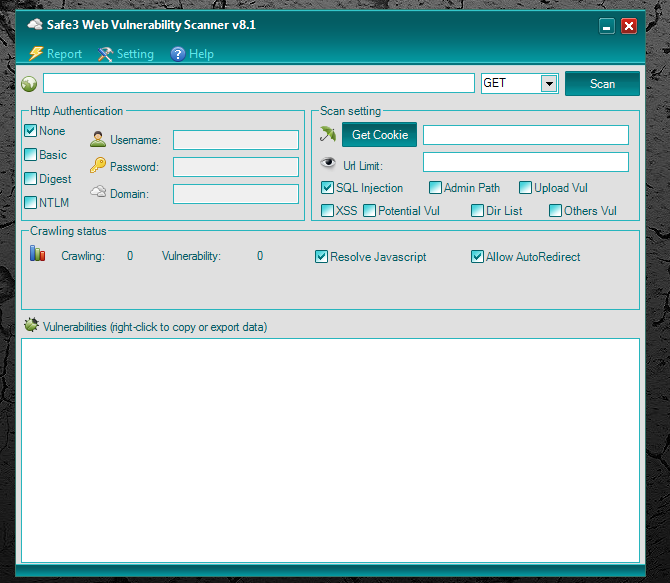Click the Username input field
Viewport: 670px width, 583px height.
pos(236,140)
